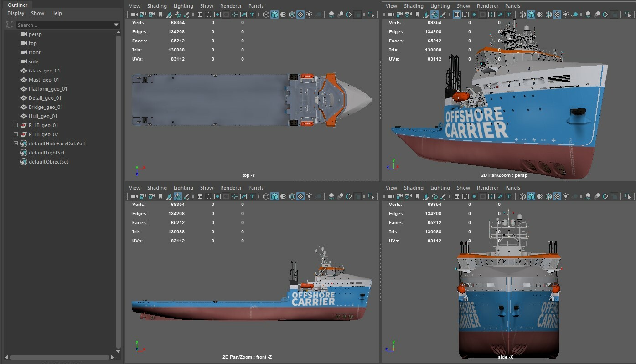Click Lock Camera icon in top viewport toolbar
The image size is (636, 364).
click(x=143, y=15)
